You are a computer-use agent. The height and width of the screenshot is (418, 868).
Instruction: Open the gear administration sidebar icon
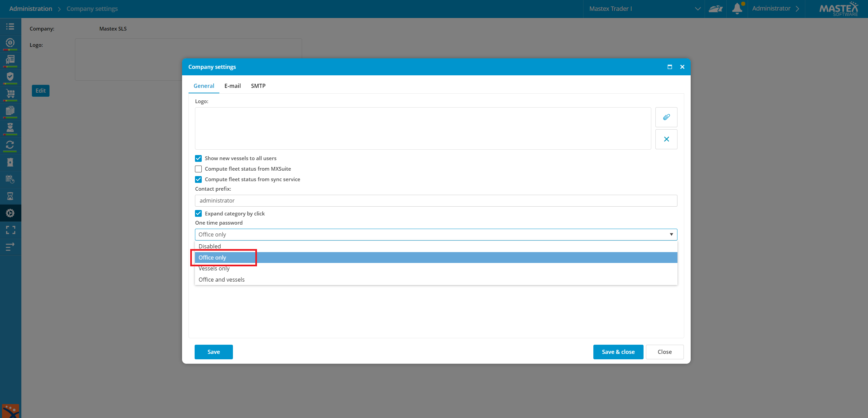coord(10,213)
